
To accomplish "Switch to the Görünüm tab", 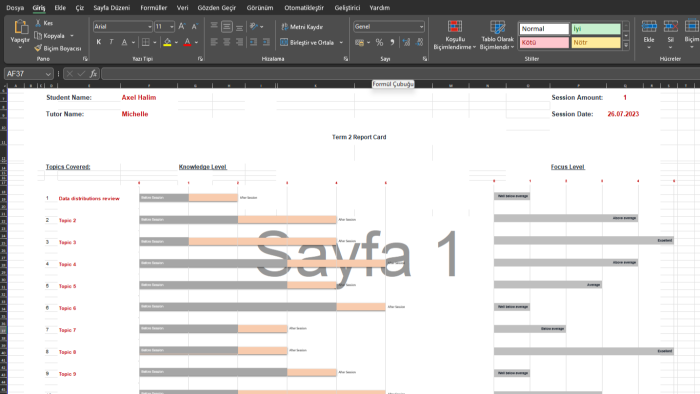I will click(260, 8).
